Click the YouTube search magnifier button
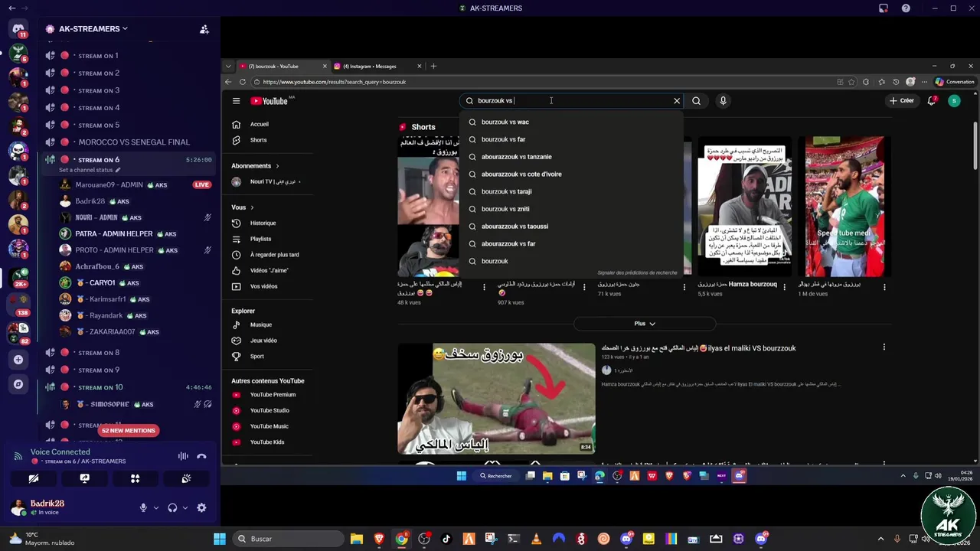 point(696,101)
